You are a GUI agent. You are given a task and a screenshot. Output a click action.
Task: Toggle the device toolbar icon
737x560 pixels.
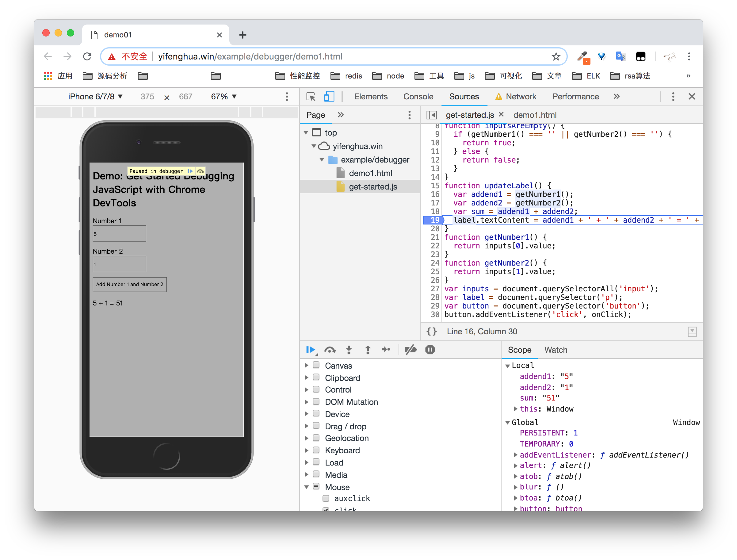(329, 97)
